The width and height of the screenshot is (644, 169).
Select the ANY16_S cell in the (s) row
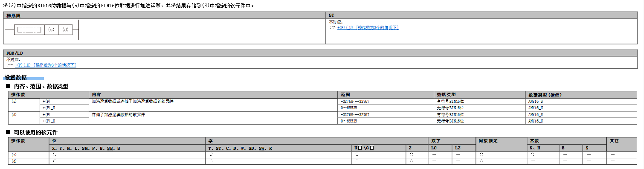536,102
